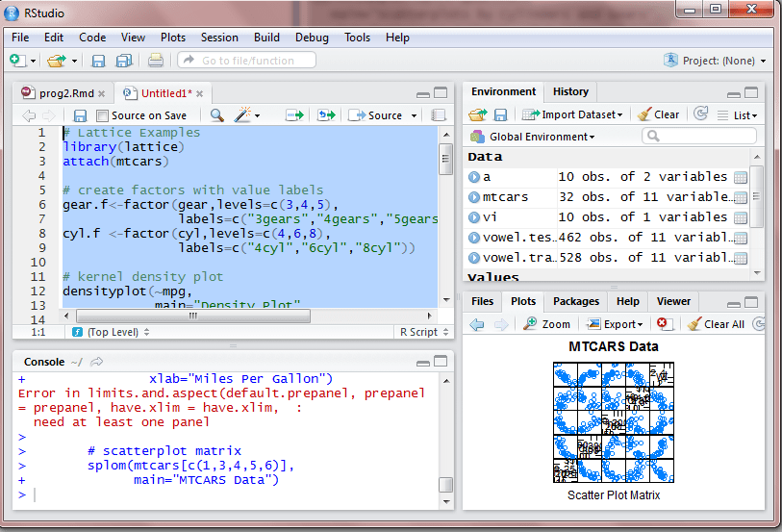
Task: Click the Run current line icon
Action: pyautogui.click(x=294, y=115)
